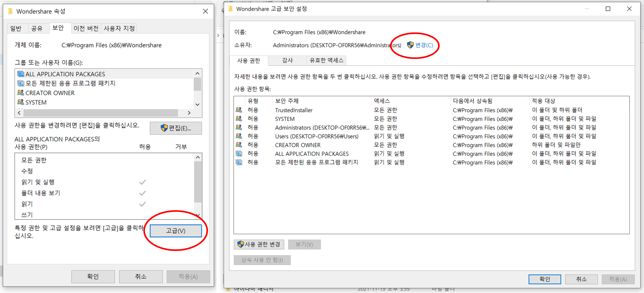Click the Users row group icon

point(239,136)
